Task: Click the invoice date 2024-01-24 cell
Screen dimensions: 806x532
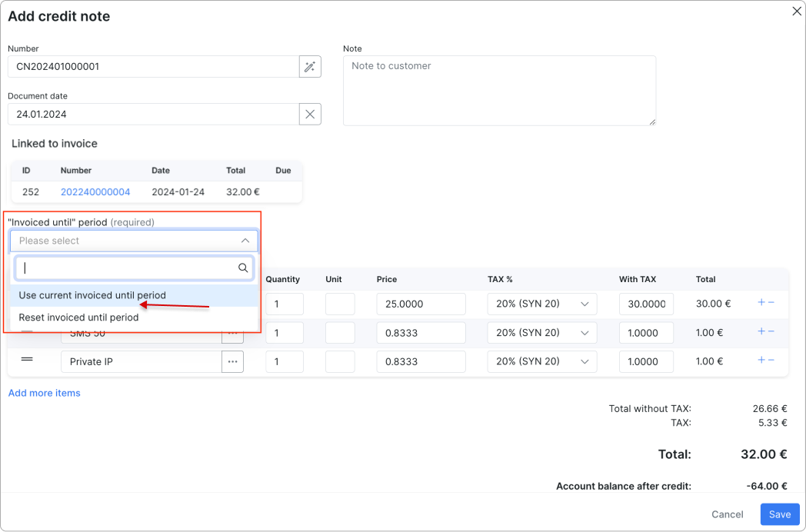Action: coord(178,192)
